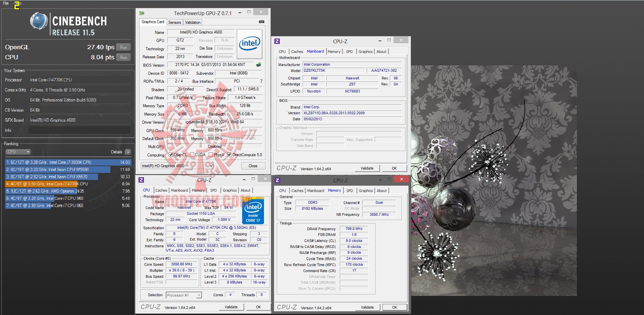Click Validate in CPU-Z CPU window

point(231,307)
